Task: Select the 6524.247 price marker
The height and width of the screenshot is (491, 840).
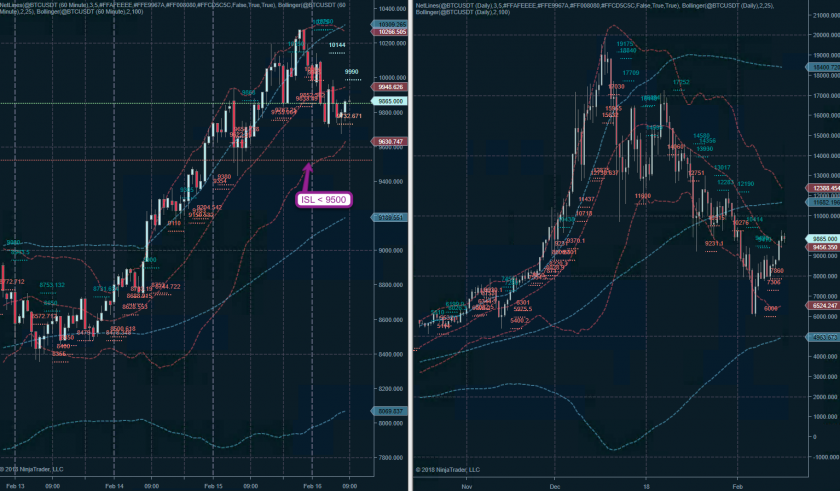Action: coord(823,306)
